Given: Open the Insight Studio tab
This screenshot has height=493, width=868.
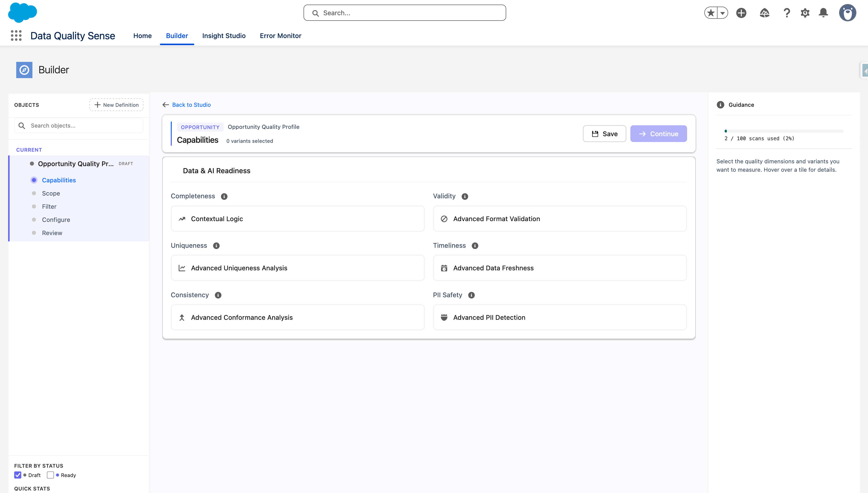Looking at the screenshot, I should point(224,36).
